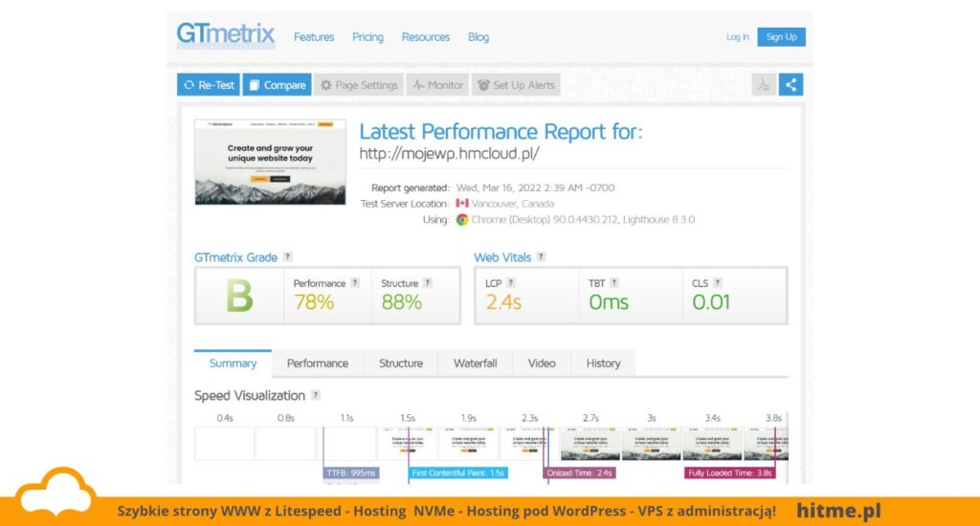Open the History tab

pos(603,363)
